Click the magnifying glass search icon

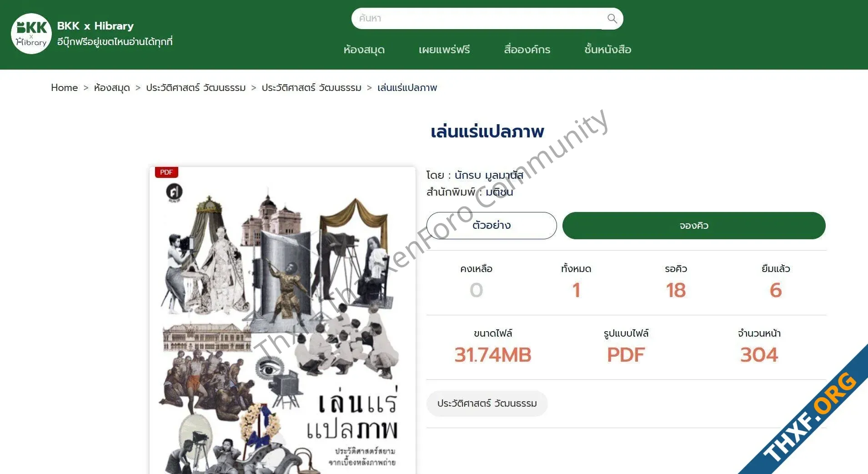point(612,19)
